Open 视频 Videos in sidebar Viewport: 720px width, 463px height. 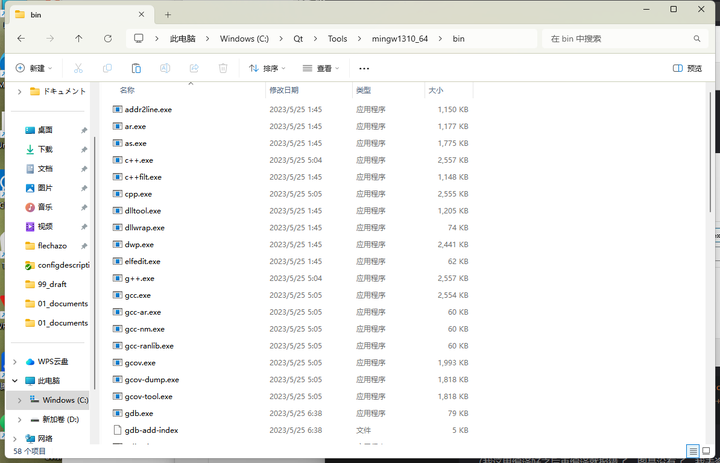(45, 226)
